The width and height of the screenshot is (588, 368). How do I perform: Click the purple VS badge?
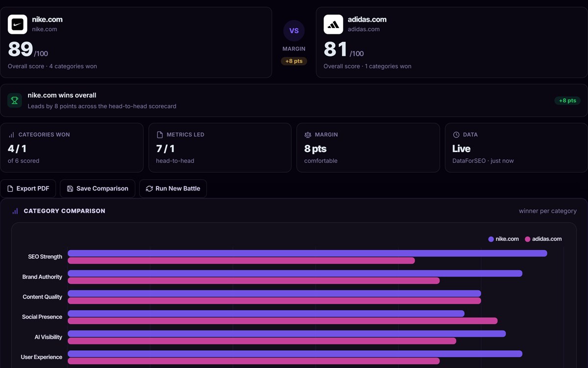click(294, 30)
